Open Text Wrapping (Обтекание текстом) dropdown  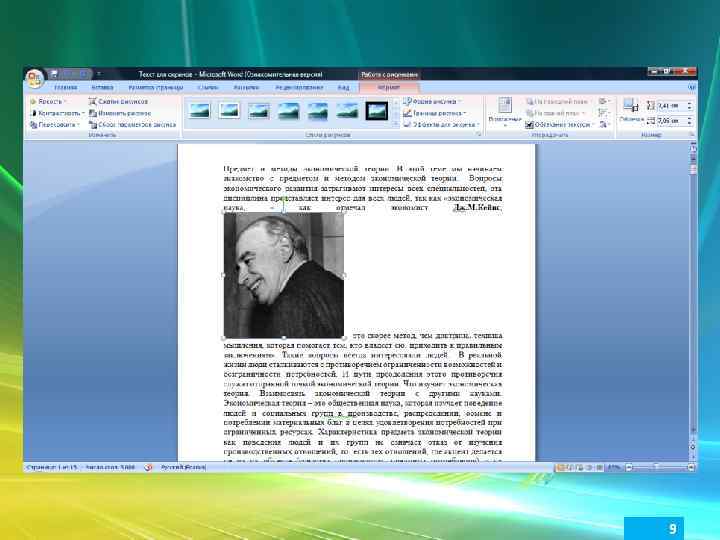559,124
